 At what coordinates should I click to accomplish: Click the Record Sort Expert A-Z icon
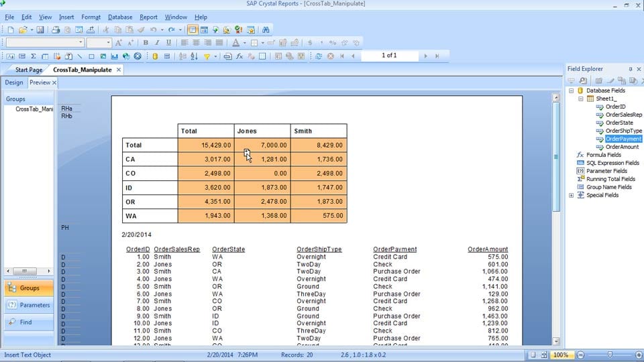pos(195,56)
